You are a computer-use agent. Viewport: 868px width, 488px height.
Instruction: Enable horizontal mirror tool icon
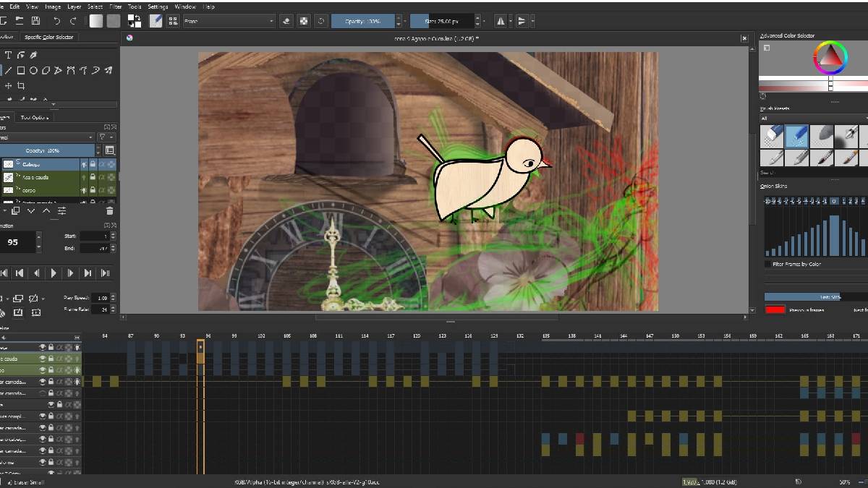pos(500,21)
